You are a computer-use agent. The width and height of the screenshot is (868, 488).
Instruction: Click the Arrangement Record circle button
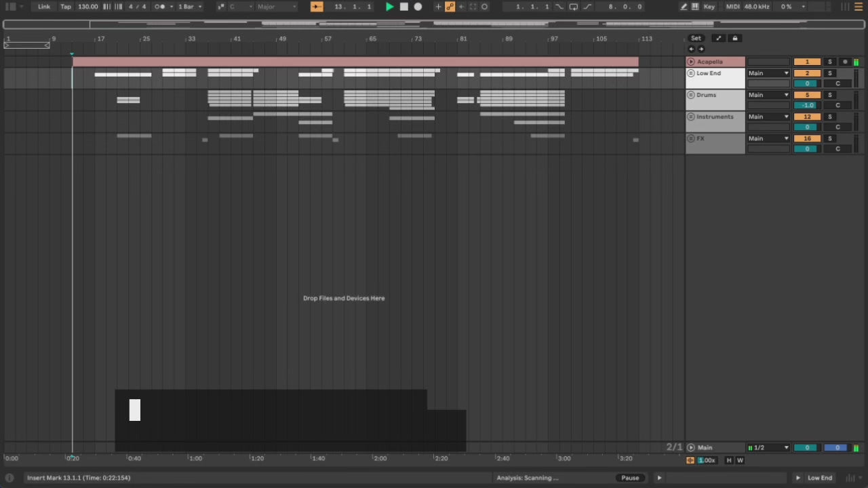(x=418, y=7)
